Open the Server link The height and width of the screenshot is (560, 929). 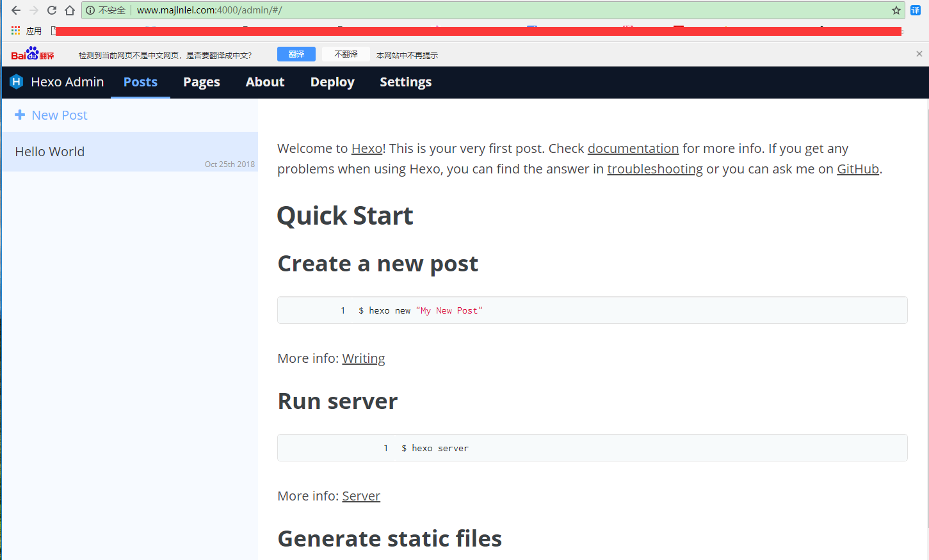tap(361, 496)
